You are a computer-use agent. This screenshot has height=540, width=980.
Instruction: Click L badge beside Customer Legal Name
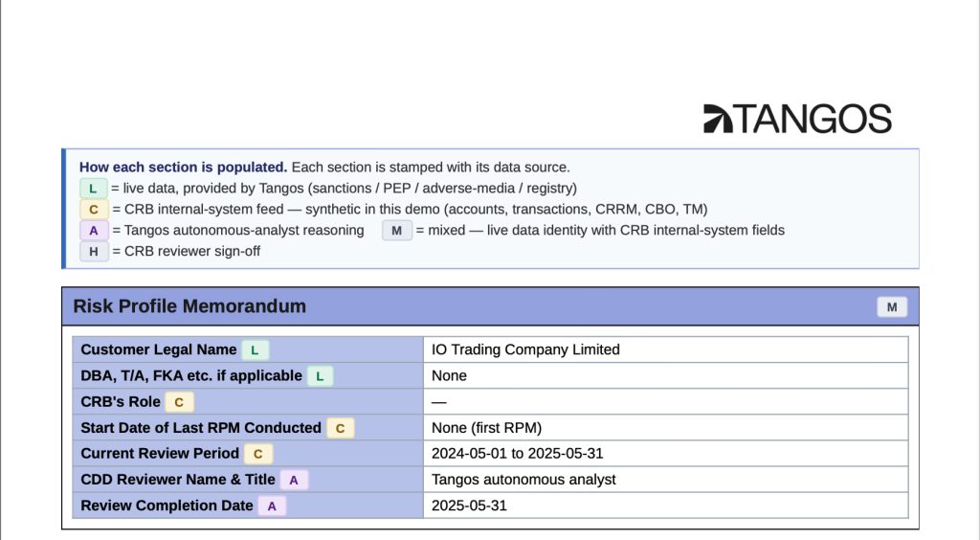point(255,350)
